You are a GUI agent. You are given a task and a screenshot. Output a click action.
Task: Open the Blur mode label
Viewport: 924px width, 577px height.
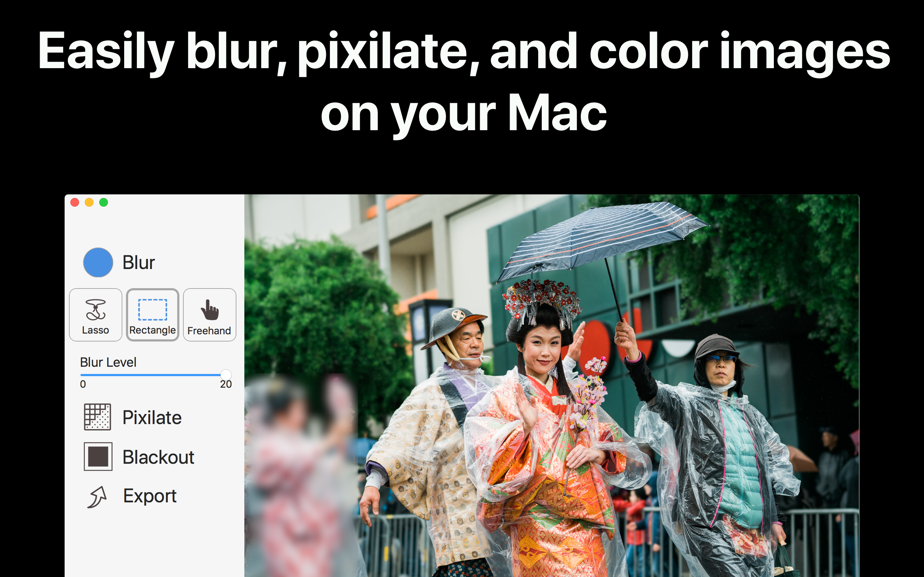pos(139,263)
